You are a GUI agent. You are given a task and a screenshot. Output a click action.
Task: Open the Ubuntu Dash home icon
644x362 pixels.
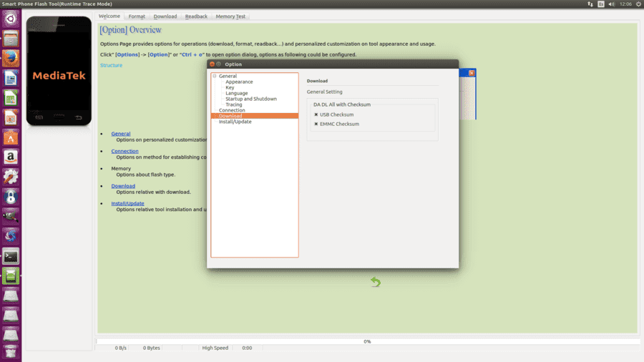(x=11, y=19)
